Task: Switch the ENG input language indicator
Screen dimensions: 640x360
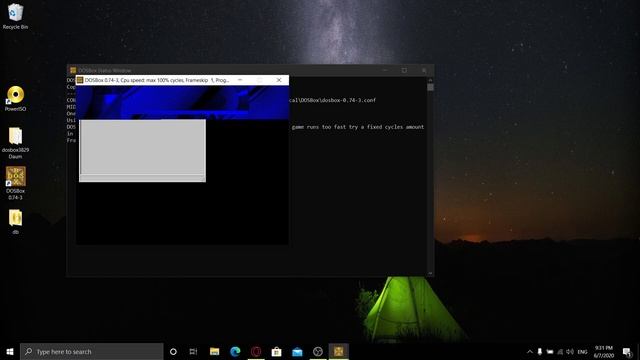Action: coord(582,351)
